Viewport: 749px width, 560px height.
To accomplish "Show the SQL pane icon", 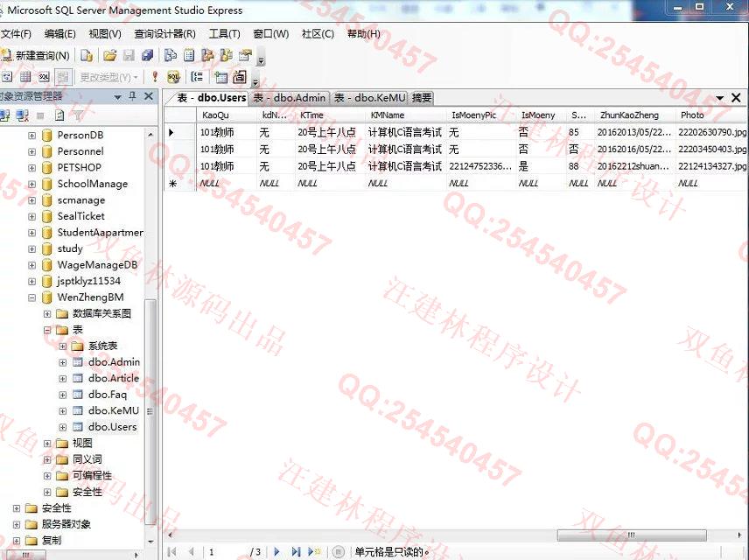I will coord(44,76).
